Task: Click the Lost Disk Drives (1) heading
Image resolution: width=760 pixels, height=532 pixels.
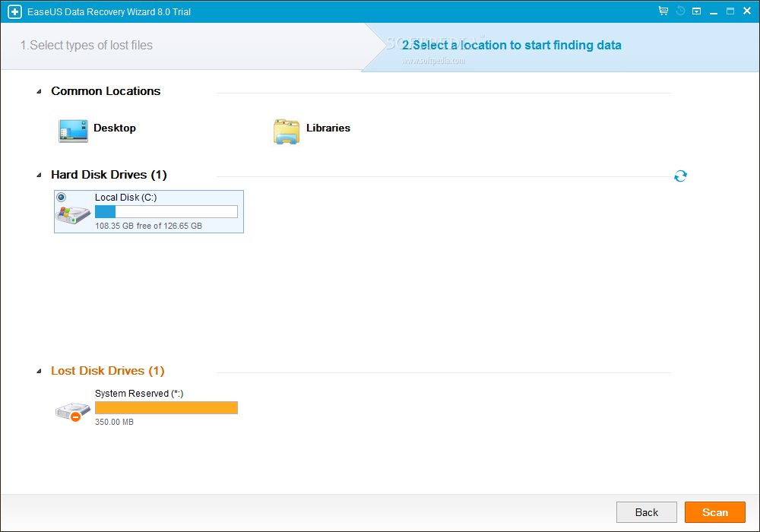Action: coord(108,371)
